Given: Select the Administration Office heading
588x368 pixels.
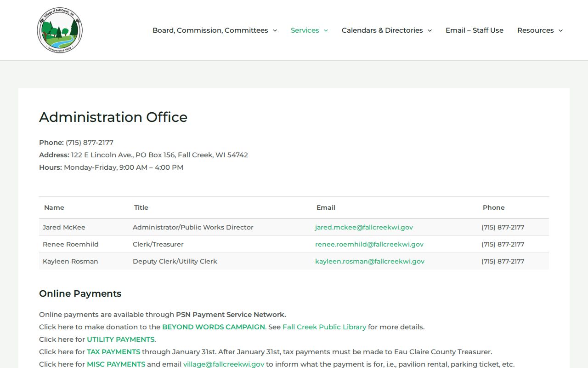Looking at the screenshot, I should (113, 117).
